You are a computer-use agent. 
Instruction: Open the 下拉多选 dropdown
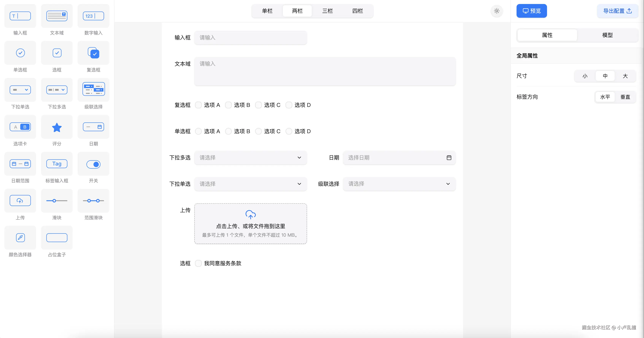[250, 158]
